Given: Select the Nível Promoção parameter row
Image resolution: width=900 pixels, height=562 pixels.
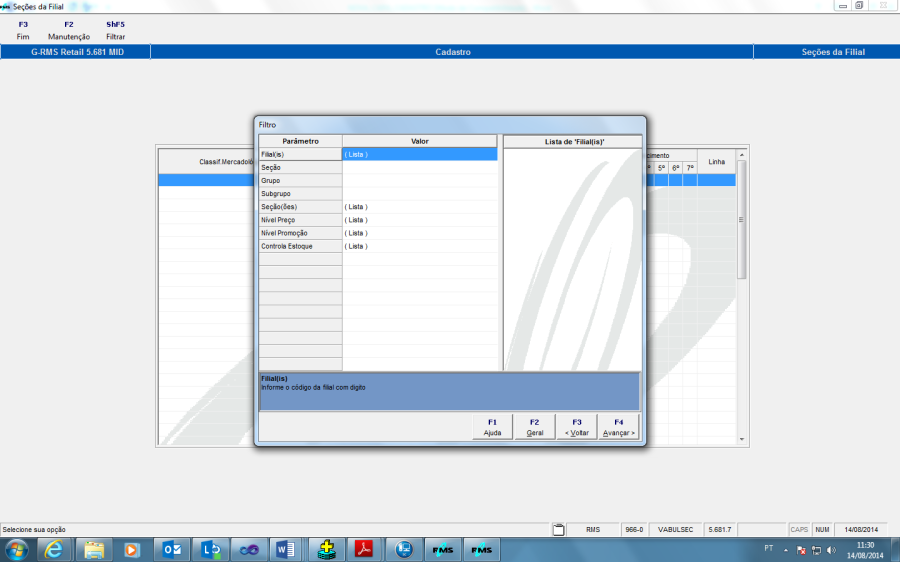Looking at the screenshot, I should click(x=300, y=233).
